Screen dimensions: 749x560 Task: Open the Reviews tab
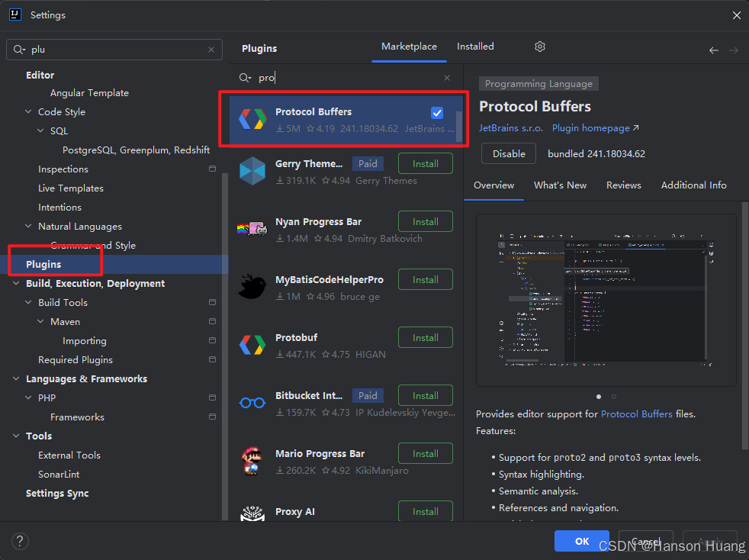tap(623, 185)
